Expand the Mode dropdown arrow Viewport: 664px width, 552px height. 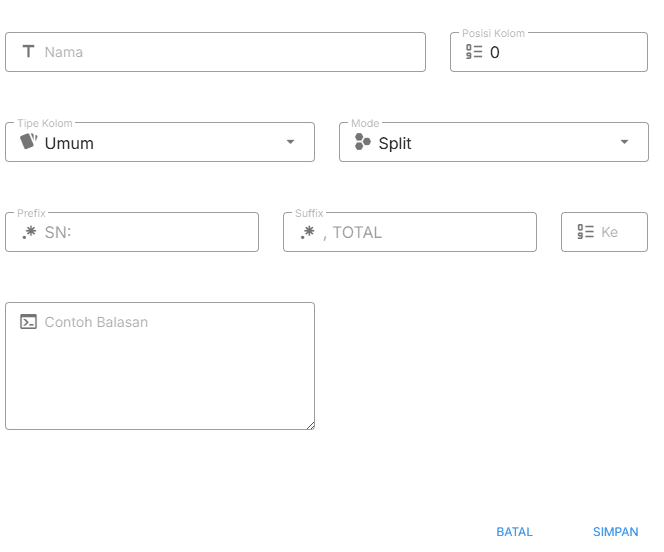coord(625,142)
